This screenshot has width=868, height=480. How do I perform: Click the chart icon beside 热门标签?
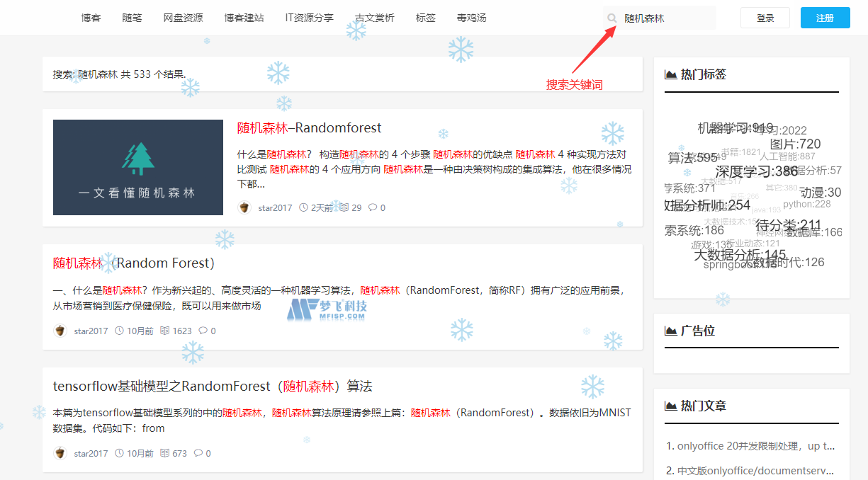click(670, 74)
